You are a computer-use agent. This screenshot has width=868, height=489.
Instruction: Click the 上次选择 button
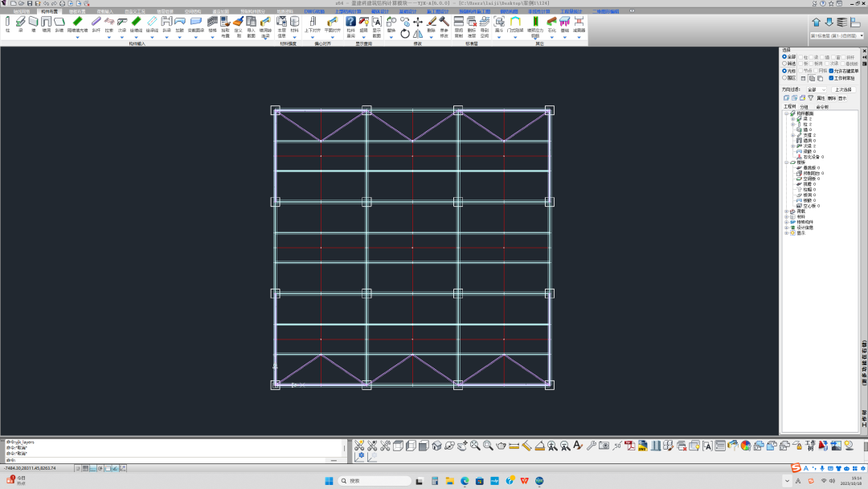tap(843, 89)
